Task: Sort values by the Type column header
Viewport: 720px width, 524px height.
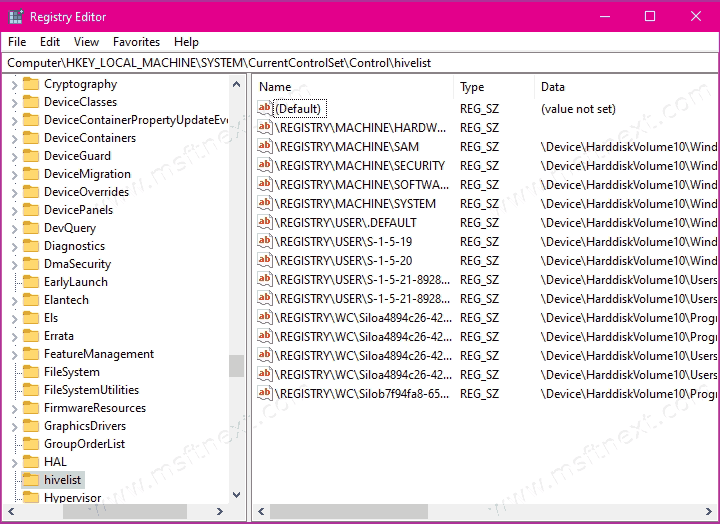Action: 495,87
